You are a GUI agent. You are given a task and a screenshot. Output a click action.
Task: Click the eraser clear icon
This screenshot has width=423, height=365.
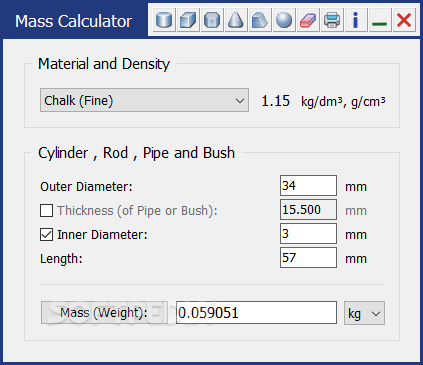click(x=308, y=20)
